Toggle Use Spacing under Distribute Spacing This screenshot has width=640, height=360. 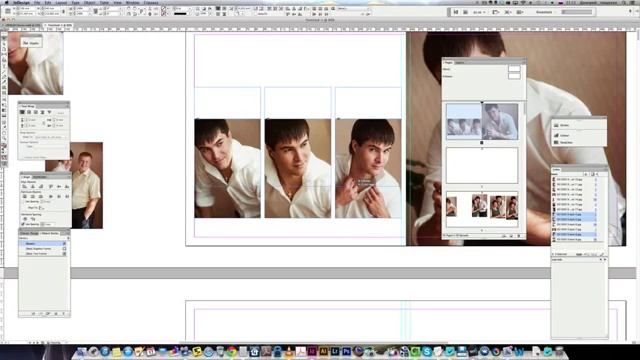tap(23, 224)
